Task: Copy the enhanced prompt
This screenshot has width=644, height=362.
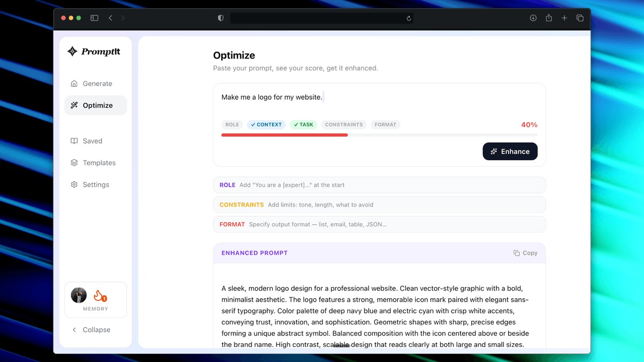Action: pyautogui.click(x=525, y=253)
